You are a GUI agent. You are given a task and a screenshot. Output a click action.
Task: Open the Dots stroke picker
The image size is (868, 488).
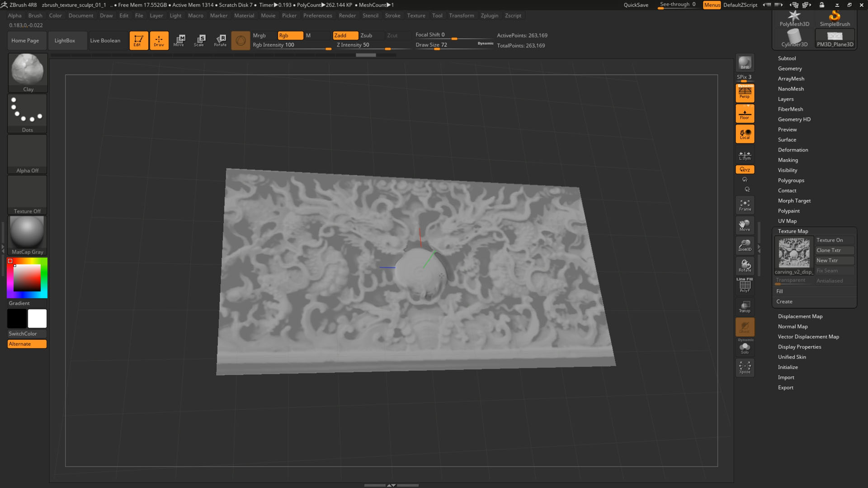[x=28, y=113]
